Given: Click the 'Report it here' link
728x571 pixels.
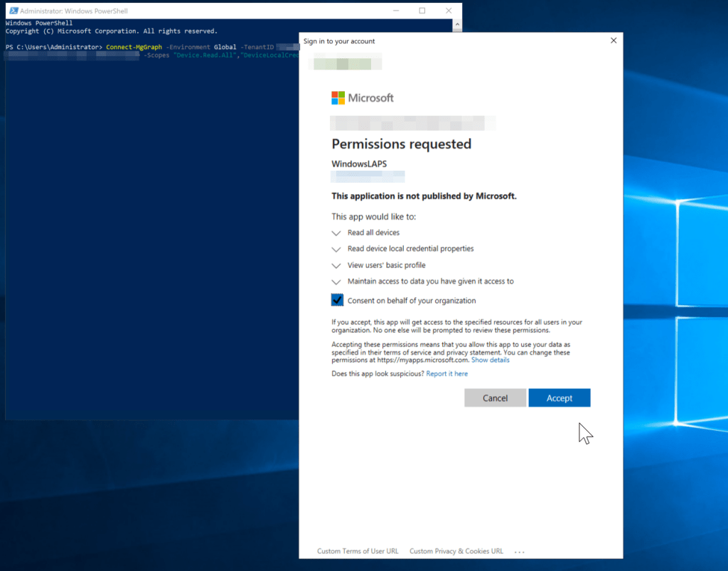Looking at the screenshot, I should [x=446, y=373].
